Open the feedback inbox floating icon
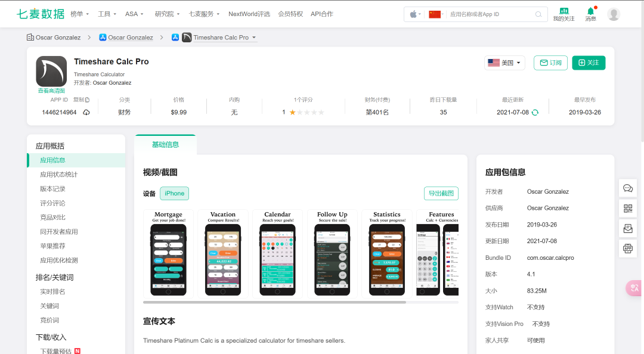The image size is (644, 354). [627, 228]
